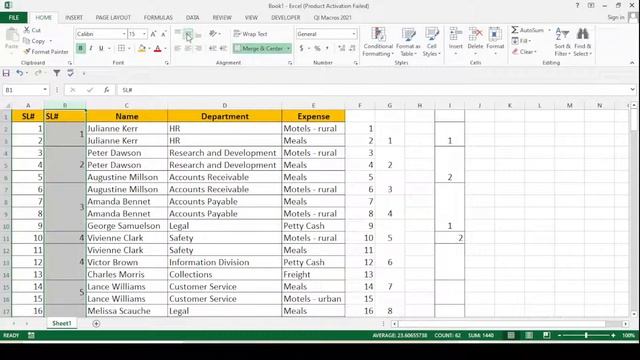Image resolution: width=640 pixels, height=360 pixels.
Task: Expand the General number format dropdown
Action: coord(354,34)
